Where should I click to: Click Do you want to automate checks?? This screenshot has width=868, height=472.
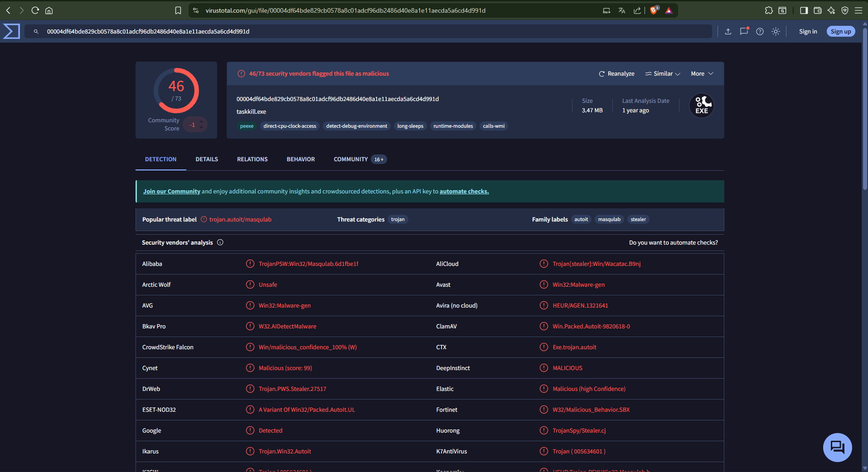674,243
